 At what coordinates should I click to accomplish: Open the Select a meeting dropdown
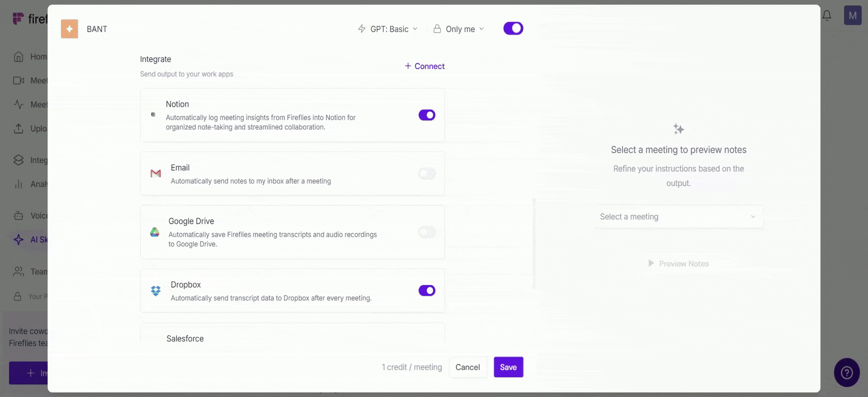point(679,217)
